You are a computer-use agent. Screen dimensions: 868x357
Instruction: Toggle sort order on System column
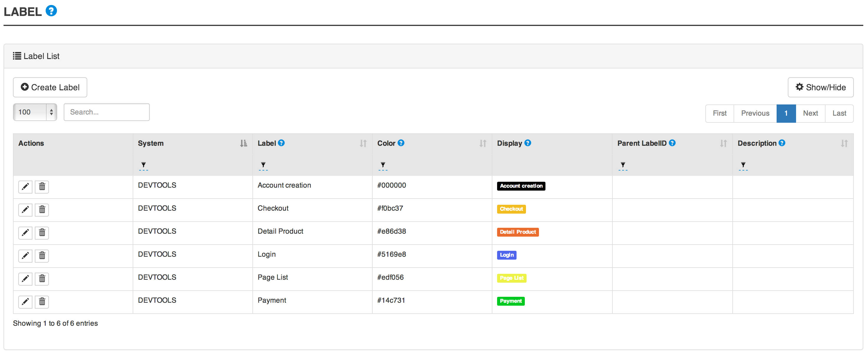[243, 143]
